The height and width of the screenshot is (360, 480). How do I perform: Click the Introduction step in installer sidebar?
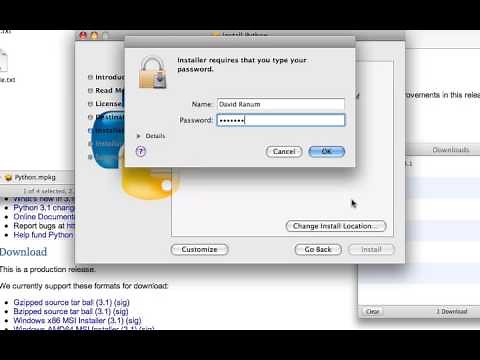[x=106, y=77]
